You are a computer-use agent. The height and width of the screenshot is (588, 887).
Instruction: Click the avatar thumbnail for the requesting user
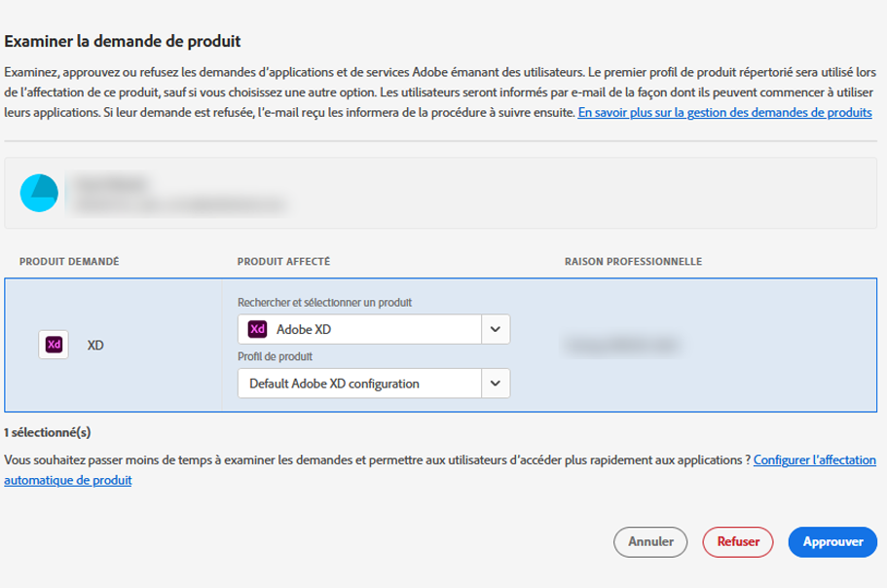click(40, 192)
